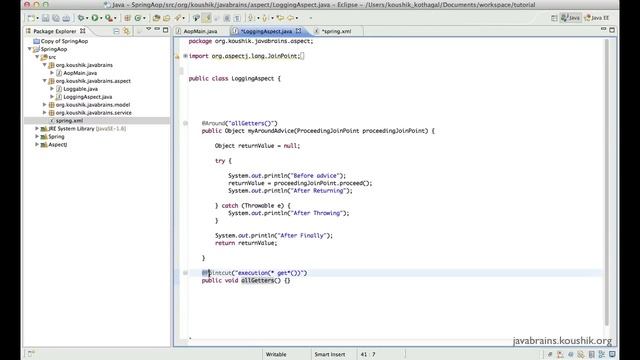Toggle Mark Occurrences highlighter icon
640x360 pixels.
coord(207,18)
